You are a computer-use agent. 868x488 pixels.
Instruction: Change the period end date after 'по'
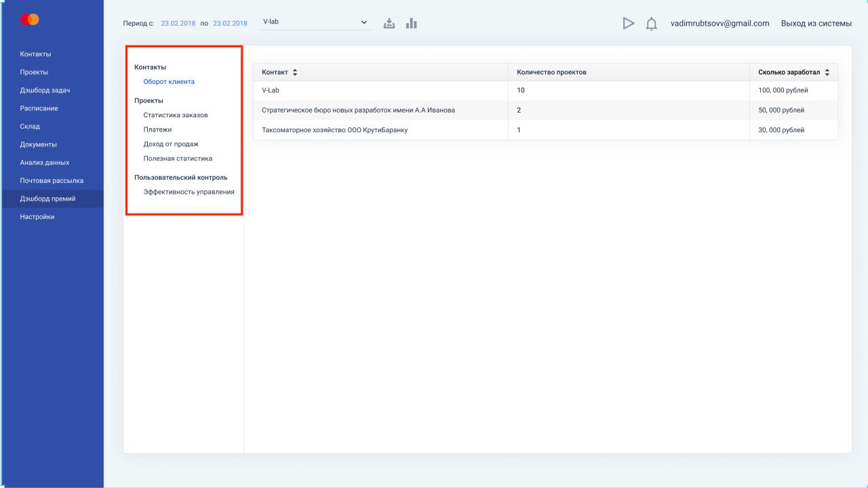click(x=231, y=23)
